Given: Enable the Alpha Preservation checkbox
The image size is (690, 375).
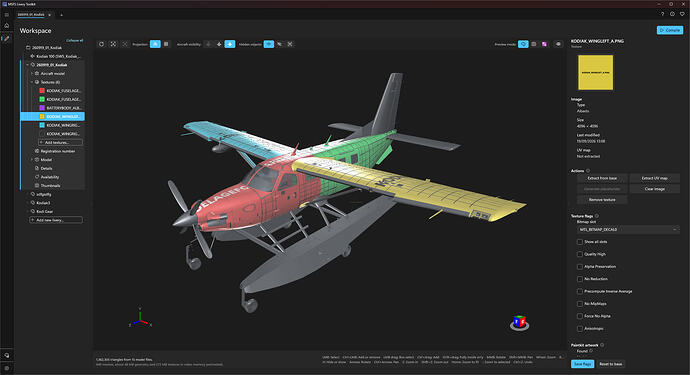Looking at the screenshot, I should [580, 266].
